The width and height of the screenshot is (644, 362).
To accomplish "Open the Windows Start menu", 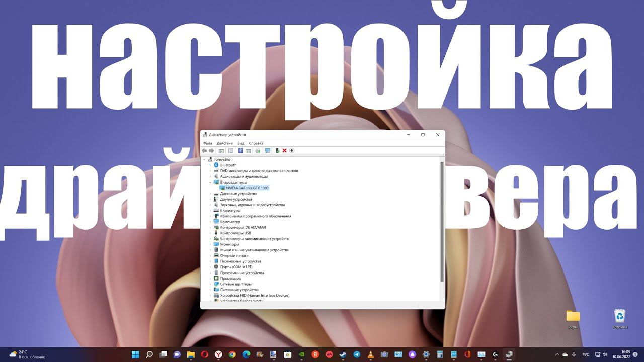I will (x=135, y=354).
